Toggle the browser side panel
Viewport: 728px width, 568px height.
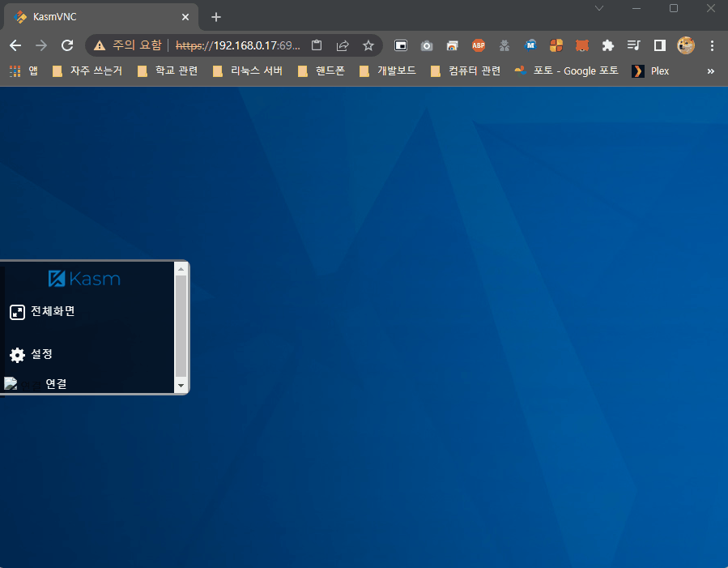(660, 45)
